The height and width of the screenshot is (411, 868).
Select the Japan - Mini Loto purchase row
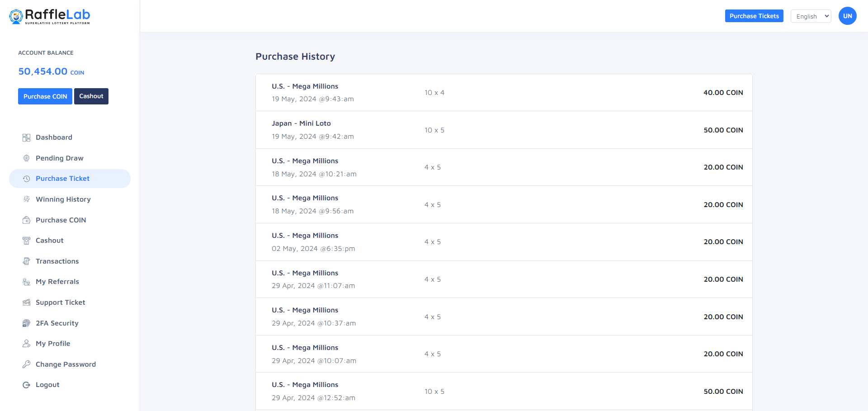504,130
